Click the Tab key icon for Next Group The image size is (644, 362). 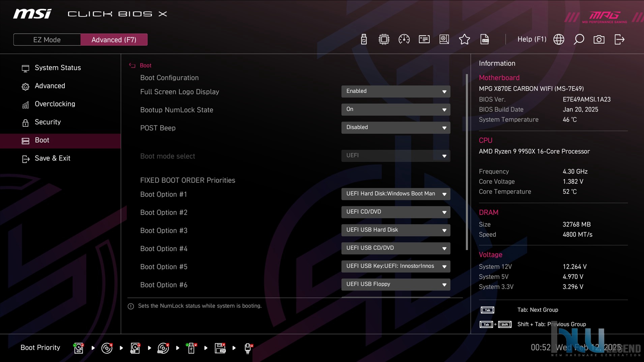coord(487,310)
